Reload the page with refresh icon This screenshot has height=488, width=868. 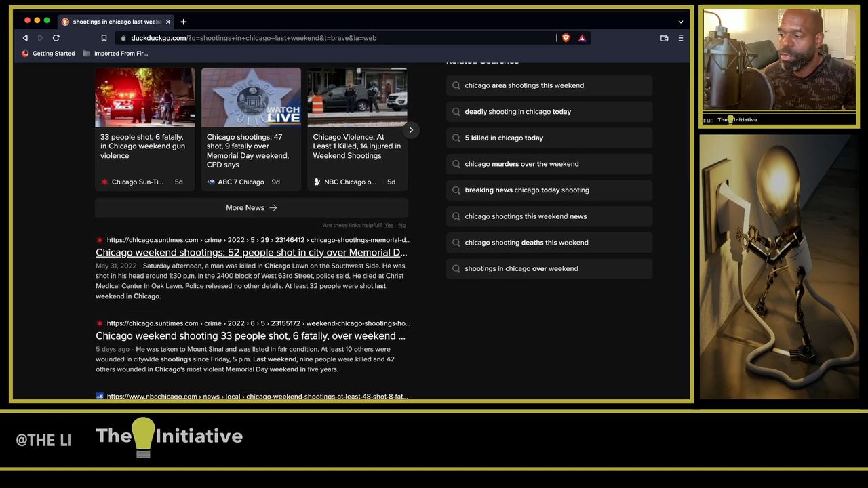pyautogui.click(x=56, y=38)
